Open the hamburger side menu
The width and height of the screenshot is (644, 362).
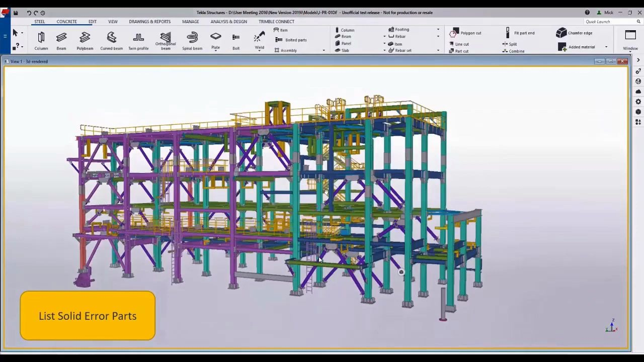pos(5,35)
